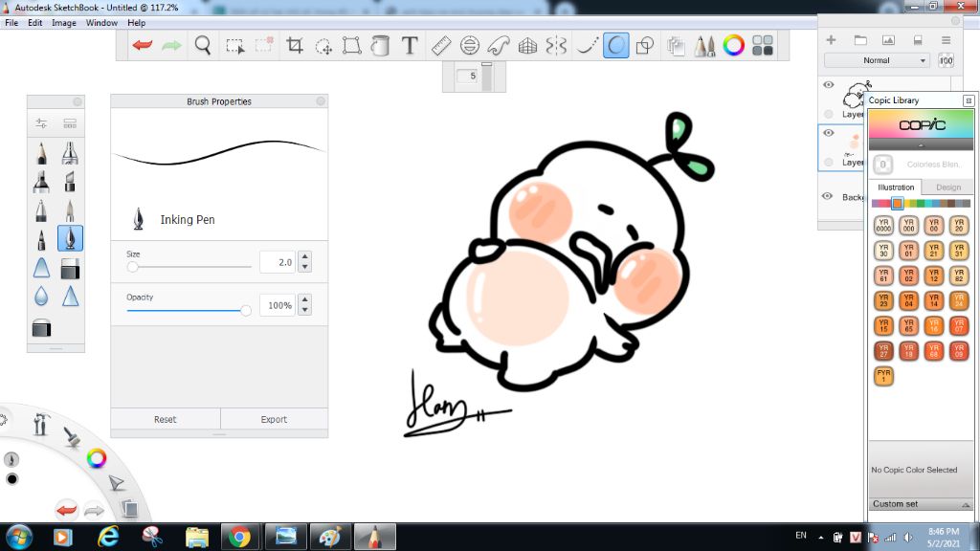
Task: Open the Copic Library grid icon
Action: (763, 45)
